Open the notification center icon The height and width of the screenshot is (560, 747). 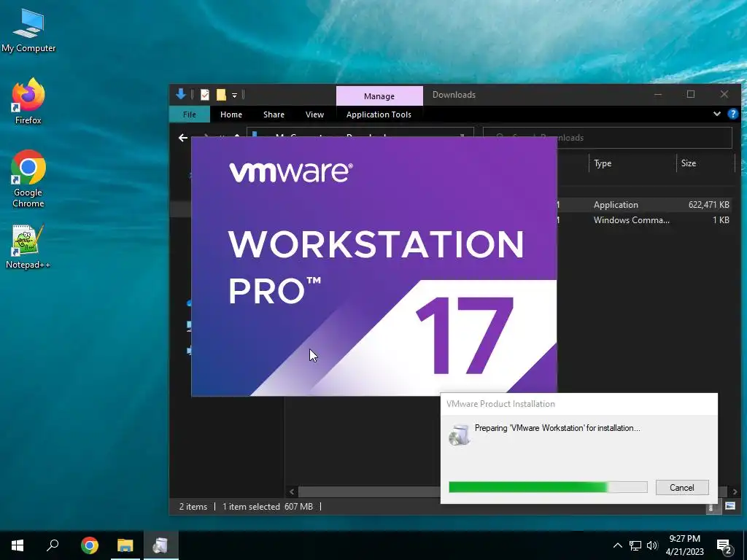coord(724,546)
